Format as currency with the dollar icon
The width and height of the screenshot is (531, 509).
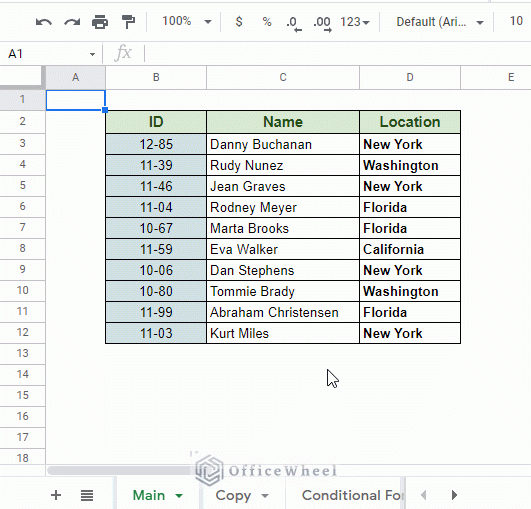239,22
